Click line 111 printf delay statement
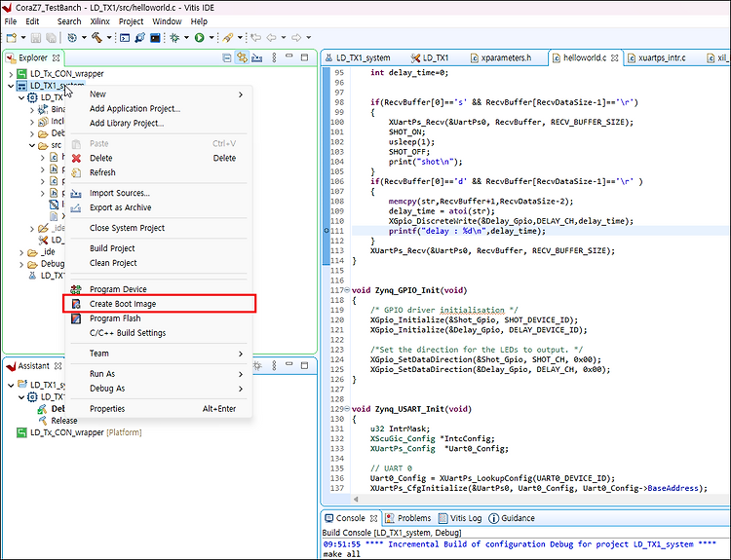This screenshot has height=560, width=731. point(467,231)
